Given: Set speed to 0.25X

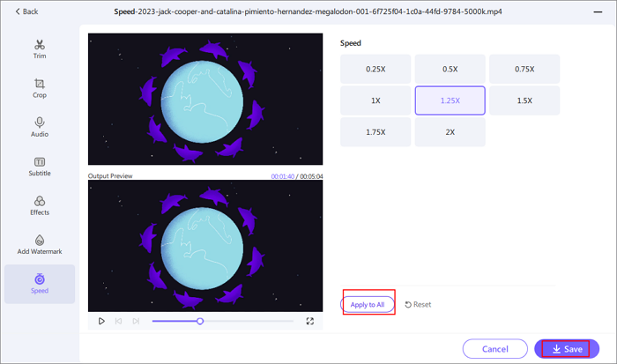Looking at the screenshot, I should point(375,69).
